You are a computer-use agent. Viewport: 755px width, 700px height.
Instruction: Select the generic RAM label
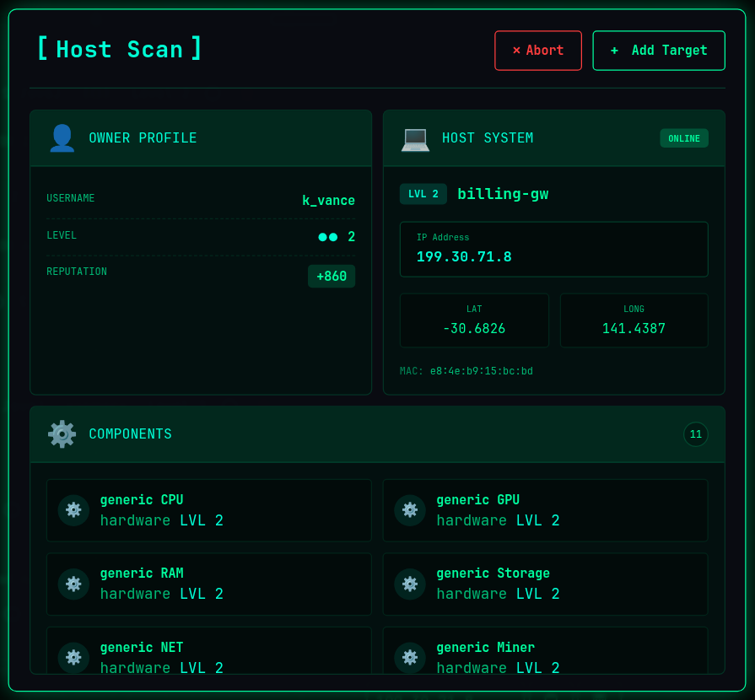click(x=142, y=573)
